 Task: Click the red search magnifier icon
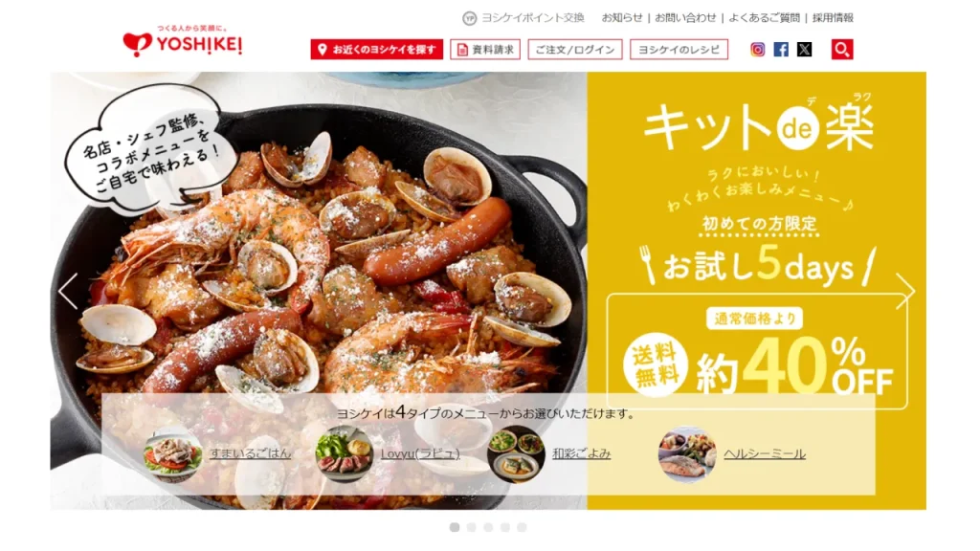coord(842,50)
